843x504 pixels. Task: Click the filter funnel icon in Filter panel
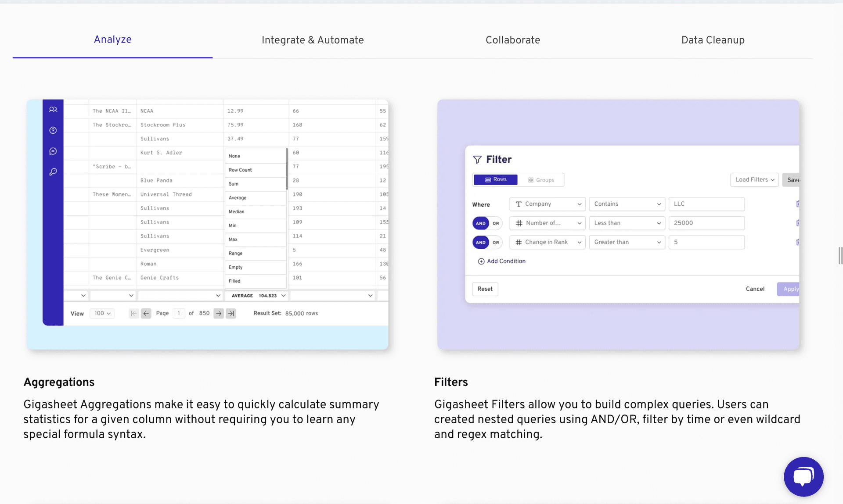click(x=477, y=159)
